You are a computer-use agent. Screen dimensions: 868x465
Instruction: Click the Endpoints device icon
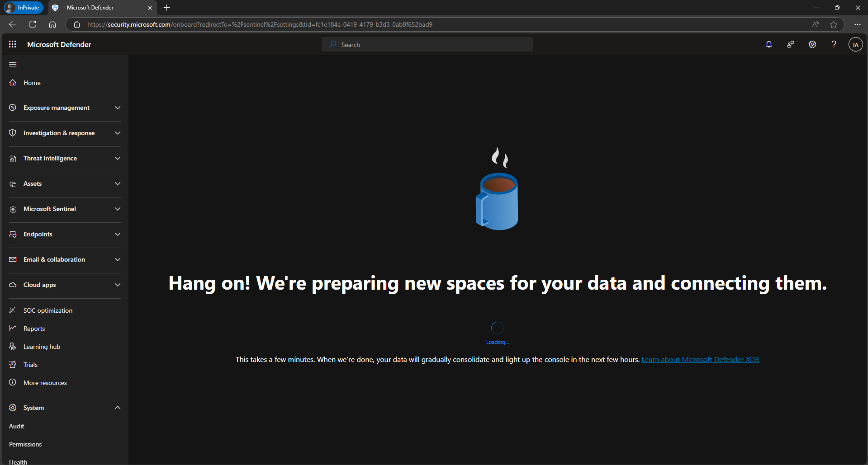click(x=13, y=235)
